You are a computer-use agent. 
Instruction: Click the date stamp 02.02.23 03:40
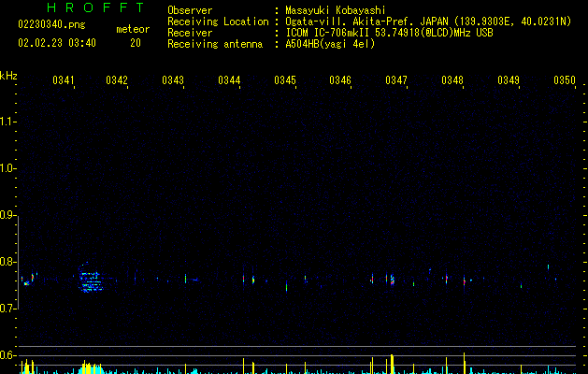click(x=57, y=43)
